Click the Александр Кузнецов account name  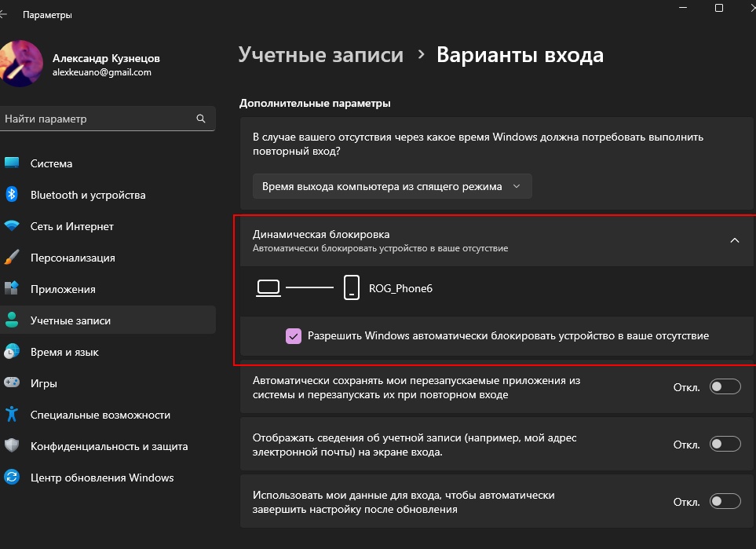pyautogui.click(x=106, y=58)
